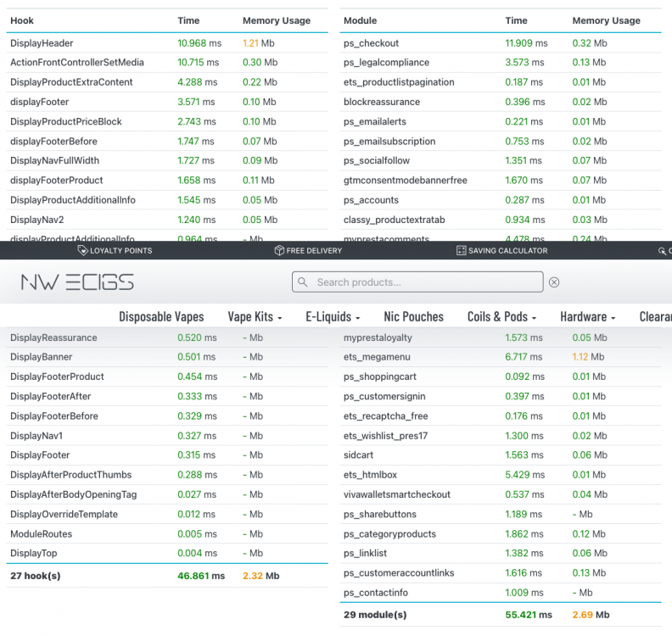Select the DisplayHeader hook row
Screen dimensions: 672x636
167,43
